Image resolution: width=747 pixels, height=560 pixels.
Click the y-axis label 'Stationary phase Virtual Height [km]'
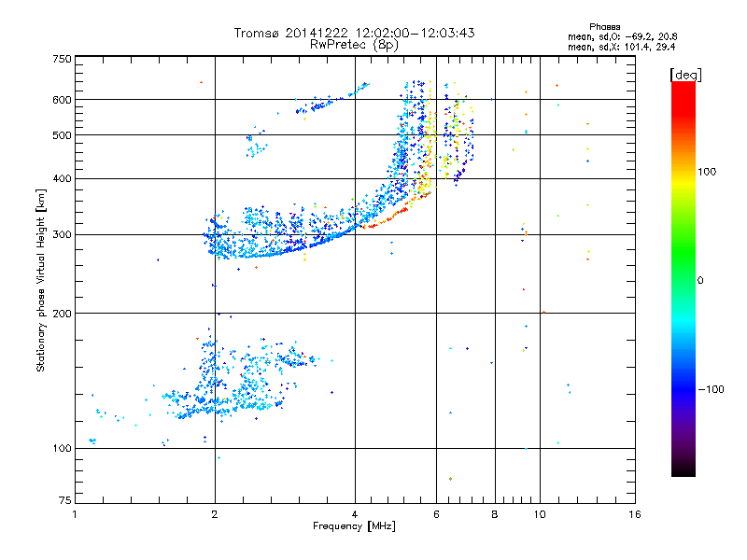[x=40, y=281]
